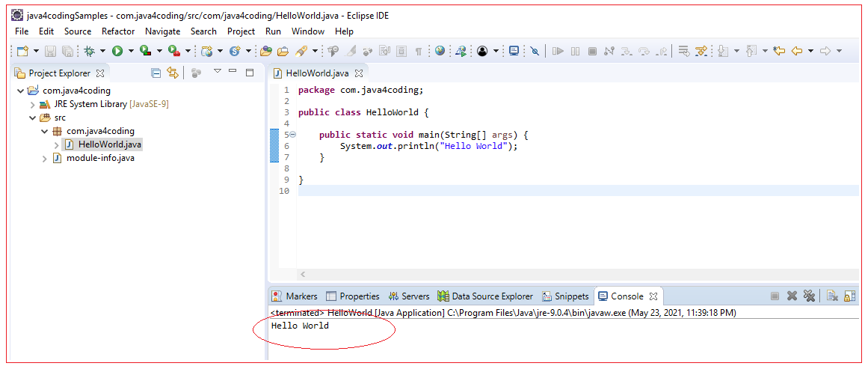This screenshot has width=868, height=372.
Task: Toggle Block Selection Mode icon
Action: point(402,51)
